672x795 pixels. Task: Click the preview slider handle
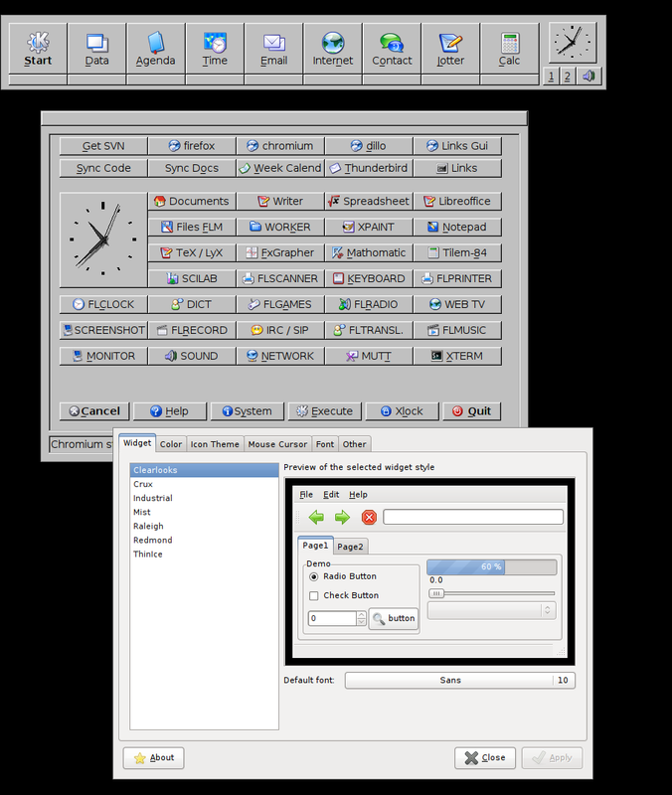(x=436, y=593)
